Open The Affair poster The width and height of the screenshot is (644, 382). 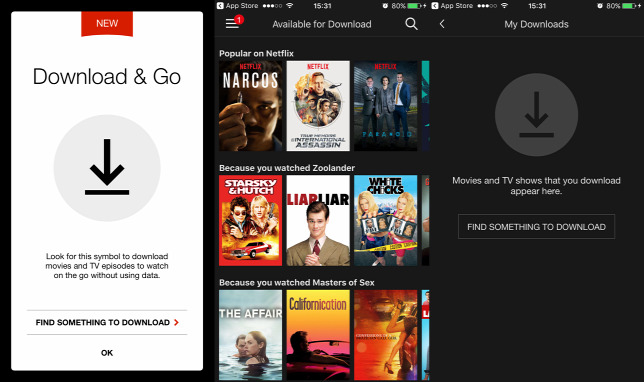click(x=251, y=335)
